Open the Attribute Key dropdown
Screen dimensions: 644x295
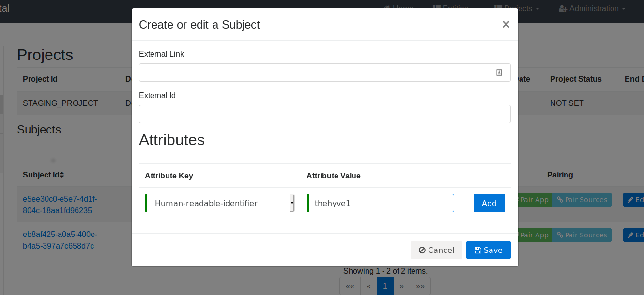click(x=220, y=203)
